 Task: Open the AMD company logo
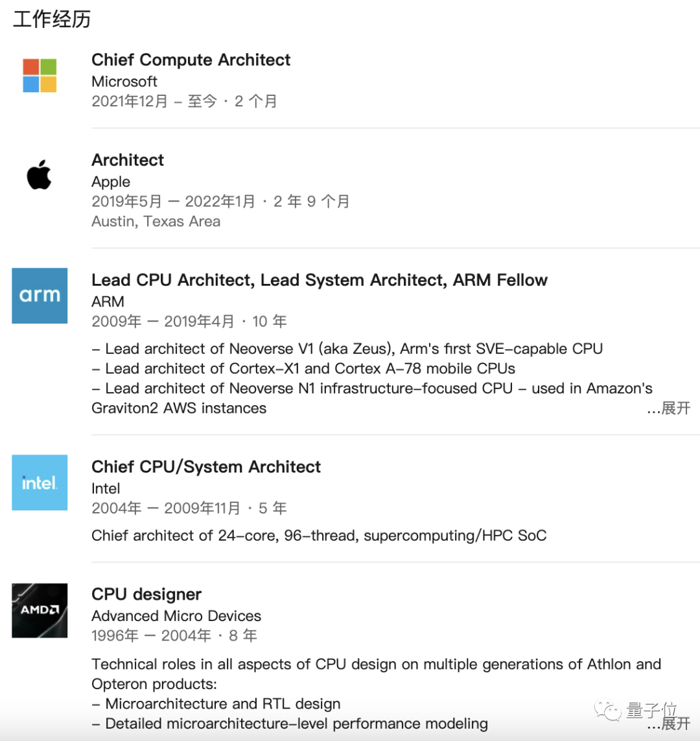click(x=40, y=610)
